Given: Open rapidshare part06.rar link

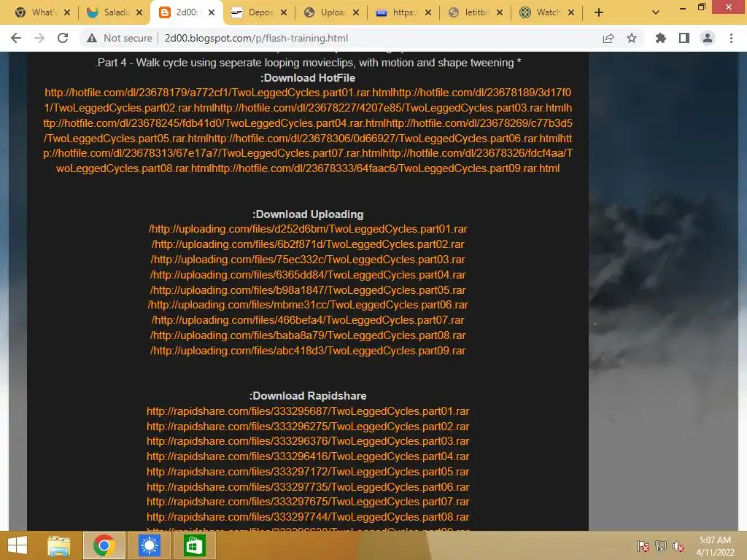Looking at the screenshot, I should 308,486.
